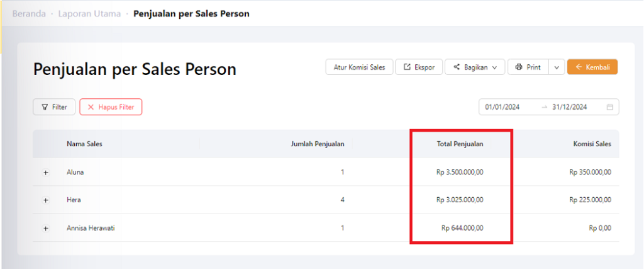Click commission Rp 225.000,00

pyautogui.click(x=590, y=200)
